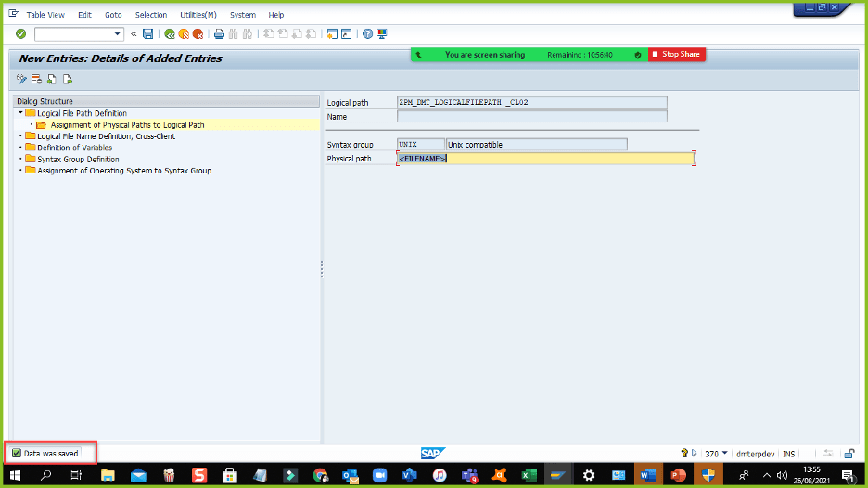Click the Stop Share button
Screen dimensions: 868x488
pos(677,55)
